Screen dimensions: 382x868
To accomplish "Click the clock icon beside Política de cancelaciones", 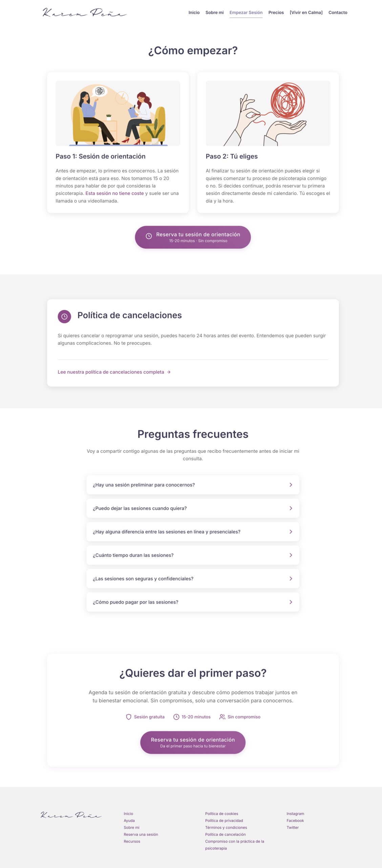I will 64,316.
